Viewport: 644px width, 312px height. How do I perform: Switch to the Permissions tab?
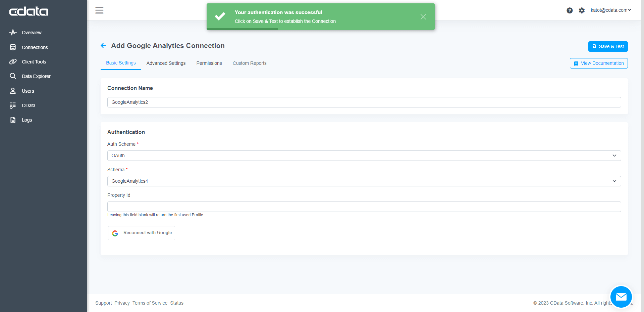[209, 63]
